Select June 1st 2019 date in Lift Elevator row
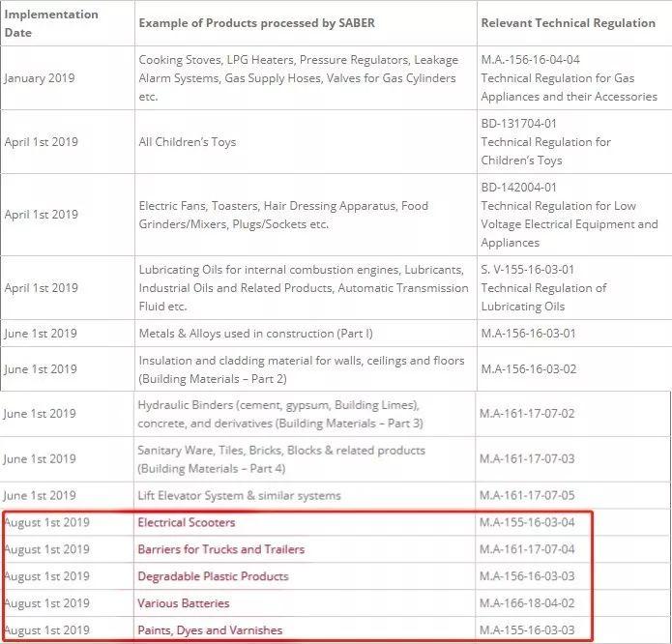Screen dimensions: 672x644 click(40, 495)
